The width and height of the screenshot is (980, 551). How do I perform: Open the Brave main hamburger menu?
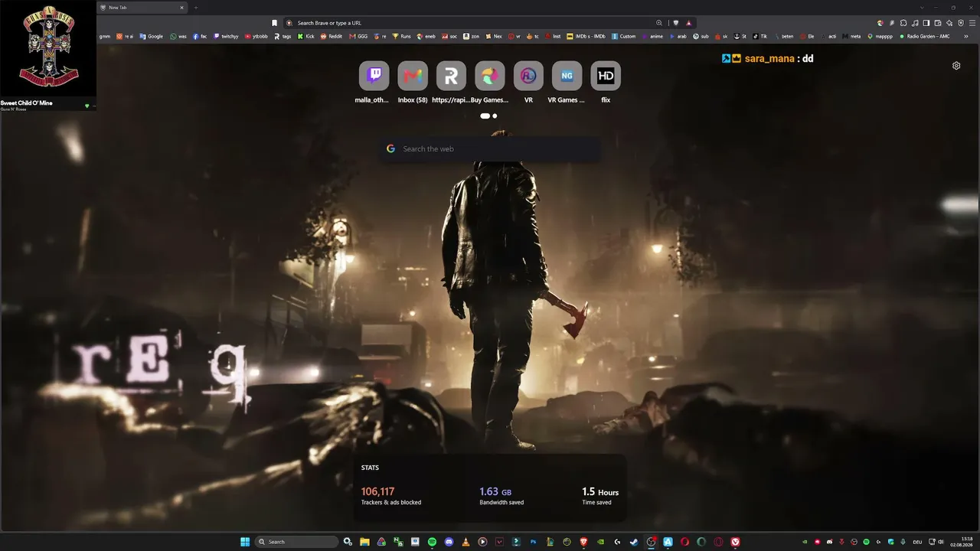pyautogui.click(x=972, y=23)
